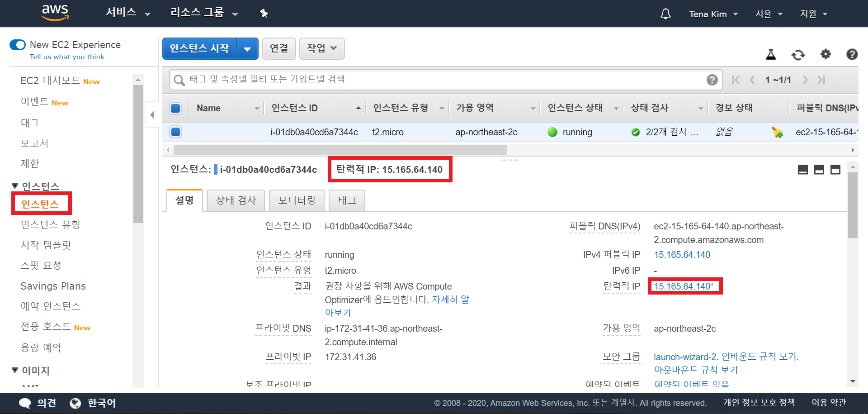
Task: Click the 연결 button
Action: (x=279, y=48)
